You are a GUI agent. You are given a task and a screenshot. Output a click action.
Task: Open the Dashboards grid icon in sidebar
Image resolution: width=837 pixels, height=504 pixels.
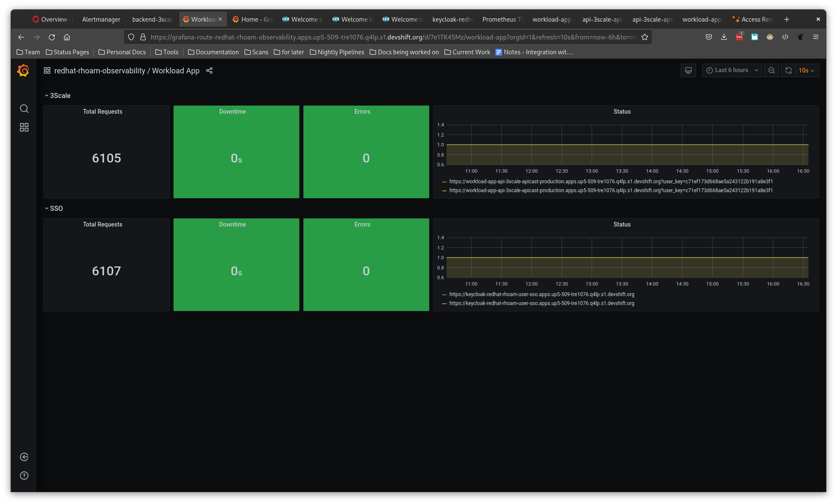[x=24, y=127]
